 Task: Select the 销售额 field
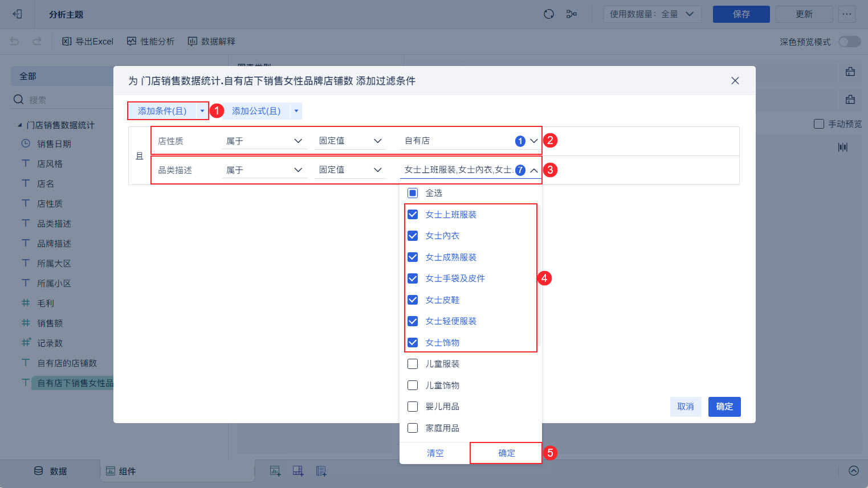pyautogui.click(x=50, y=323)
